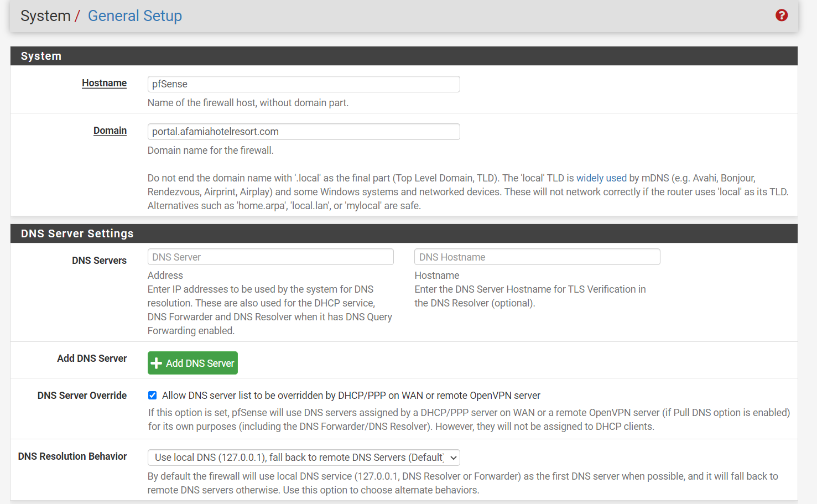817x504 pixels.
Task: Click the Domain label link
Action: [x=110, y=131]
